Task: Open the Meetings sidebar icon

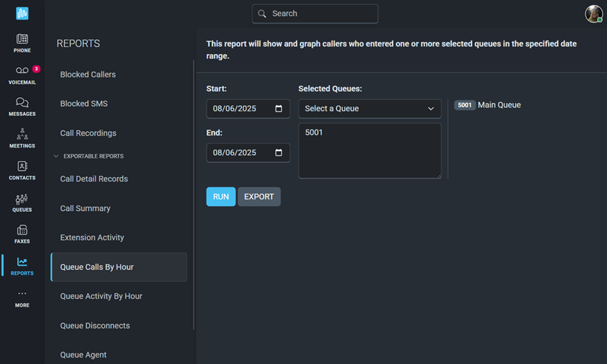Action: pyautogui.click(x=22, y=134)
